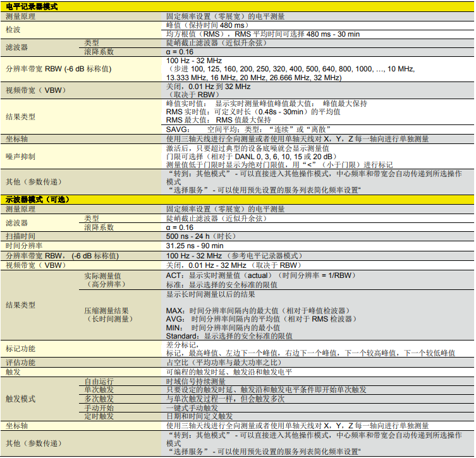This screenshot has width=476, height=458.
Task: Click the 示波器模式(可选) section header
Action: click(x=37, y=199)
